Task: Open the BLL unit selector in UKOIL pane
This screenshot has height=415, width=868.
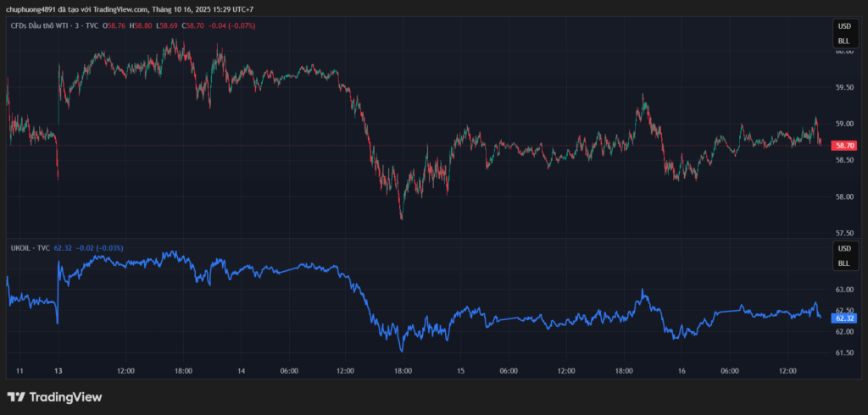Action: coord(843,263)
